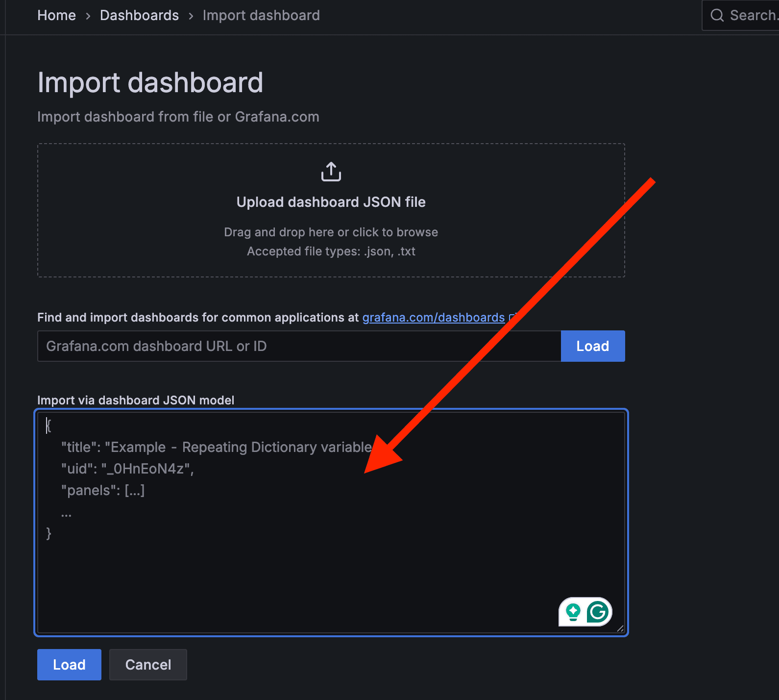Click the search magnifier icon
Image resolution: width=779 pixels, height=700 pixels.
pyautogui.click(x=717, y=15)
